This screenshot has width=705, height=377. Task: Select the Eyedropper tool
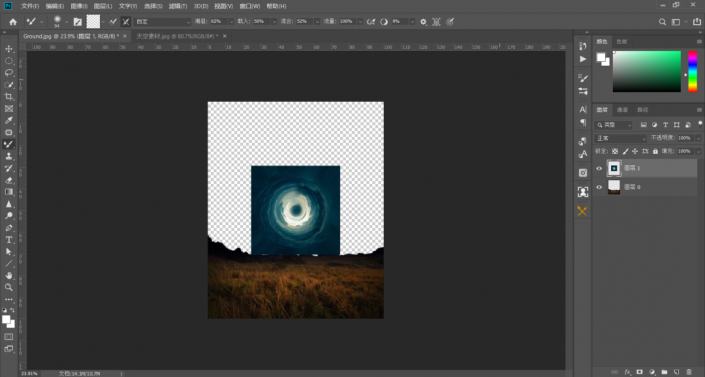[x=9, y=120]
